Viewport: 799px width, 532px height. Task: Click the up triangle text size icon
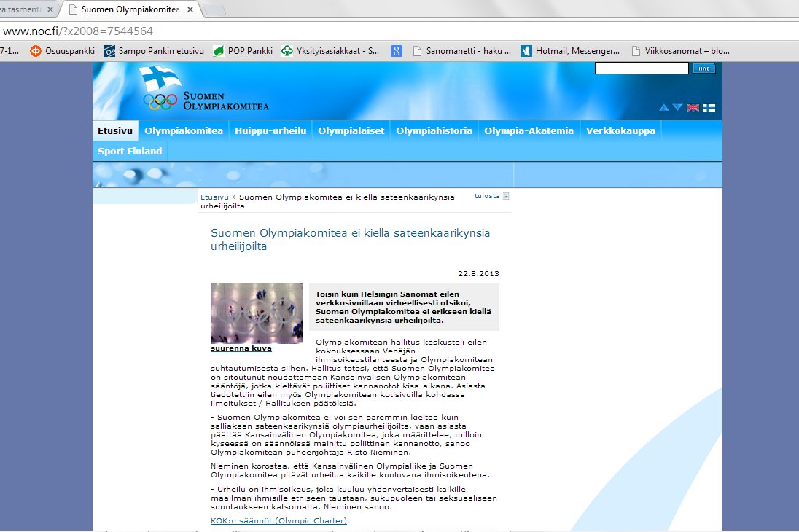click(x=664, y=108)
